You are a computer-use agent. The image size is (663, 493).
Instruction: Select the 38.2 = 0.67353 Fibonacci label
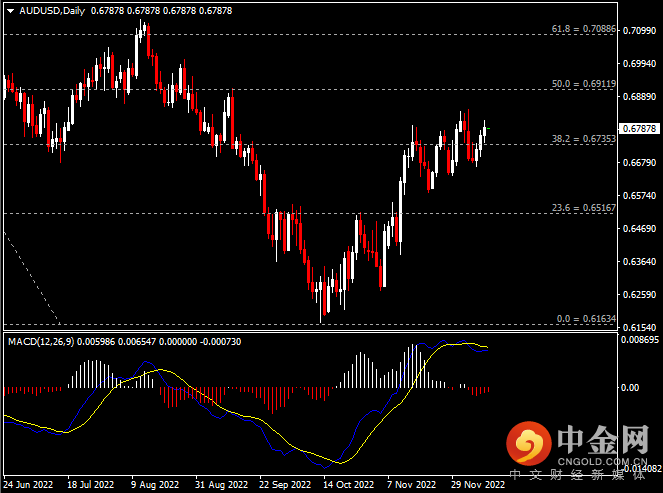tap(584, 139)
